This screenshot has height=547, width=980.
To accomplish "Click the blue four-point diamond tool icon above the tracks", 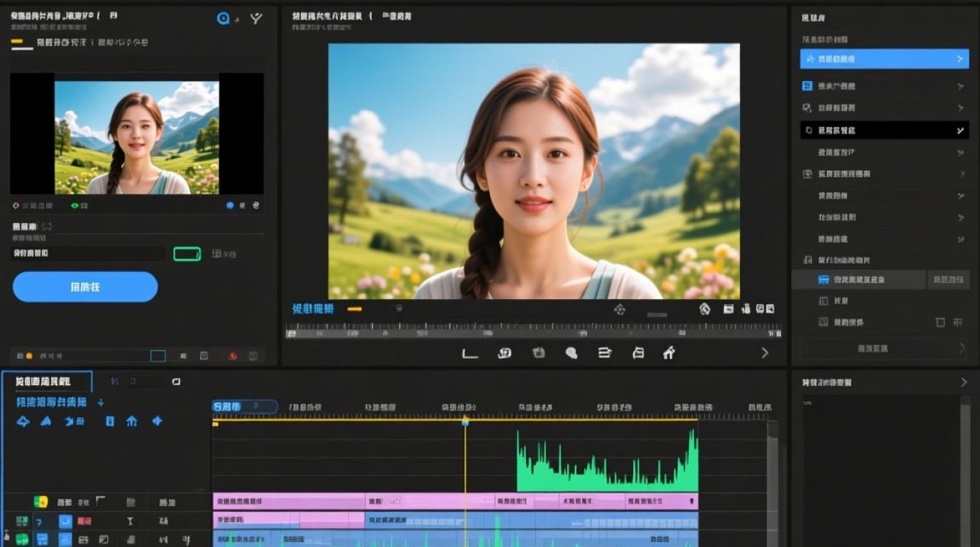I will coord(157,422).
